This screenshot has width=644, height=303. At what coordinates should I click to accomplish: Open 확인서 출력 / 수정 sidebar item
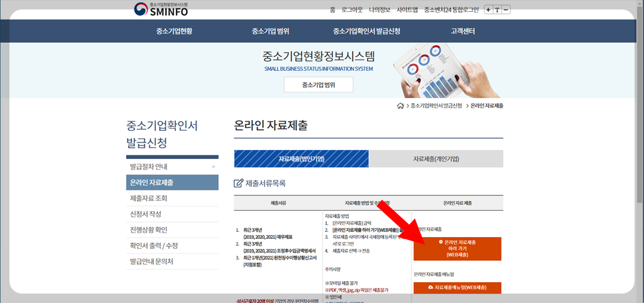coord(172,246)
